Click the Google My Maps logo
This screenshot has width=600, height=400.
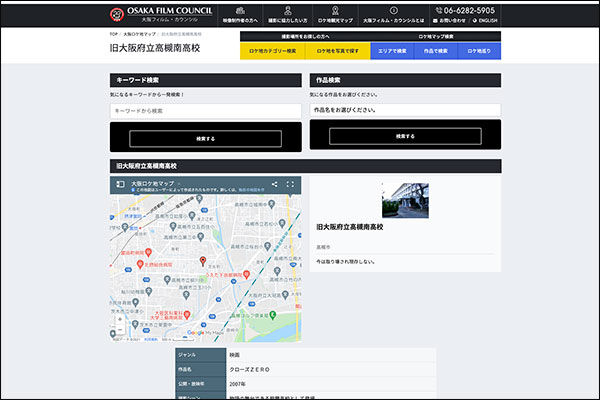(205, 333)
